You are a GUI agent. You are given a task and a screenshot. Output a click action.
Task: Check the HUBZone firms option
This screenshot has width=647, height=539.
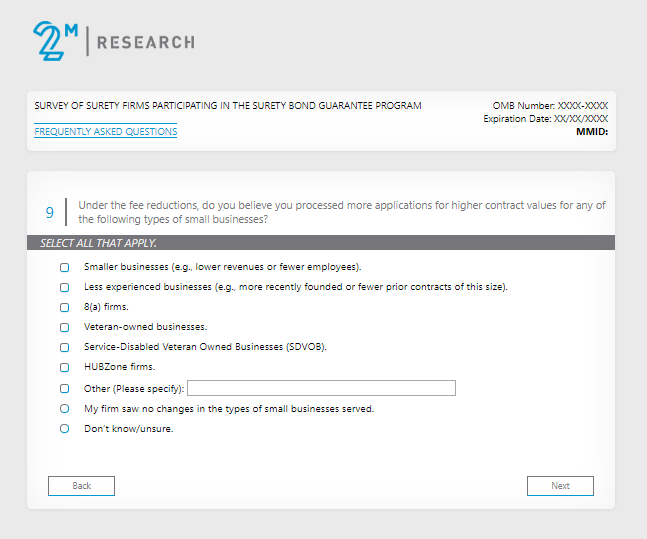(x=65, y=367)
